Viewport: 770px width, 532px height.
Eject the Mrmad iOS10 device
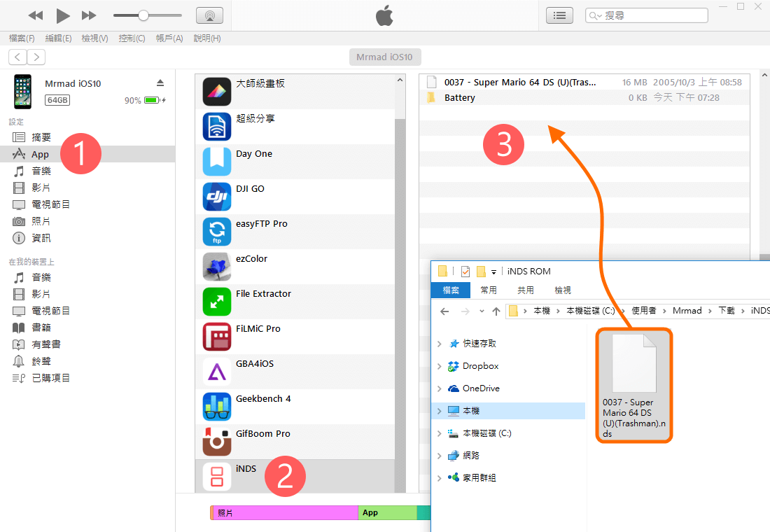click(160, 83)
